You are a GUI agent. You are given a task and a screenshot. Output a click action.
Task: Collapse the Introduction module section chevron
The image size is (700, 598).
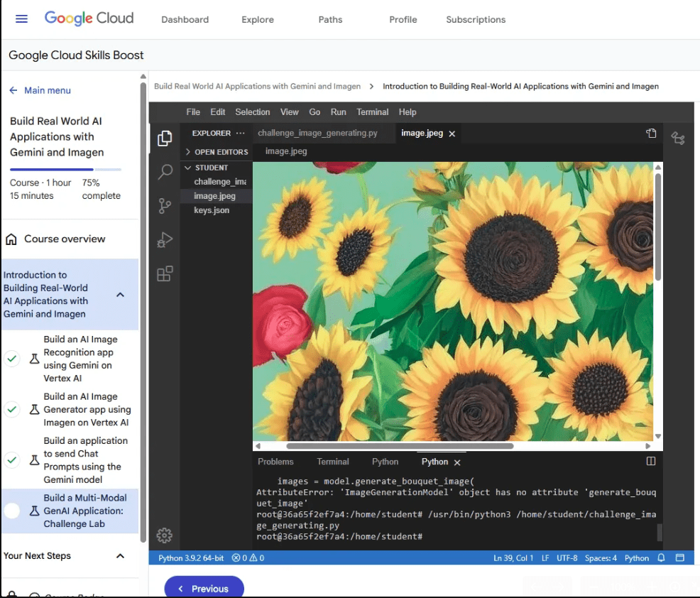(120, 295)
